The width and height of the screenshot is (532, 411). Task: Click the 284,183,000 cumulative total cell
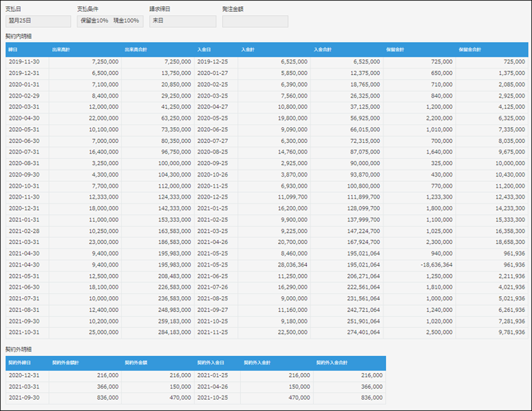click(x=157, y=332)
